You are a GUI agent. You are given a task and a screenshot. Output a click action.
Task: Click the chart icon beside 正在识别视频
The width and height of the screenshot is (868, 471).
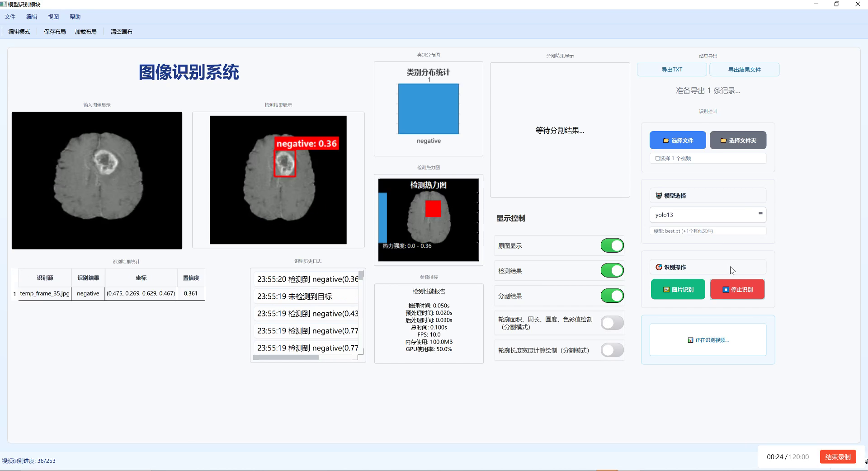[x=690, y=340]
